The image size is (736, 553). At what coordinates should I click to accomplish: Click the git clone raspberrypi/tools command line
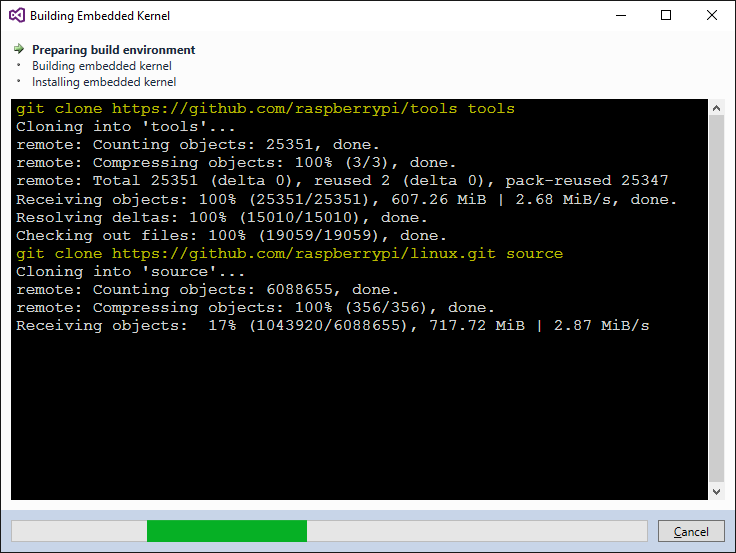pyautogui.click(x=265, y=109)
